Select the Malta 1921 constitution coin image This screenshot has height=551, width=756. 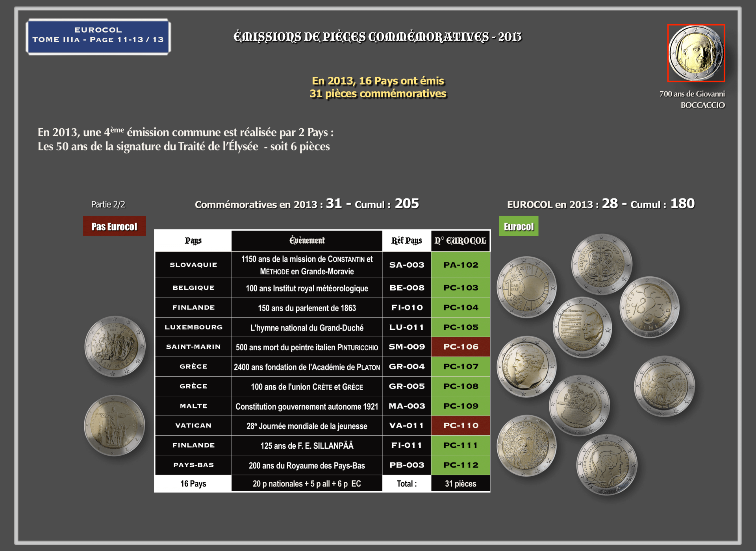579,405
